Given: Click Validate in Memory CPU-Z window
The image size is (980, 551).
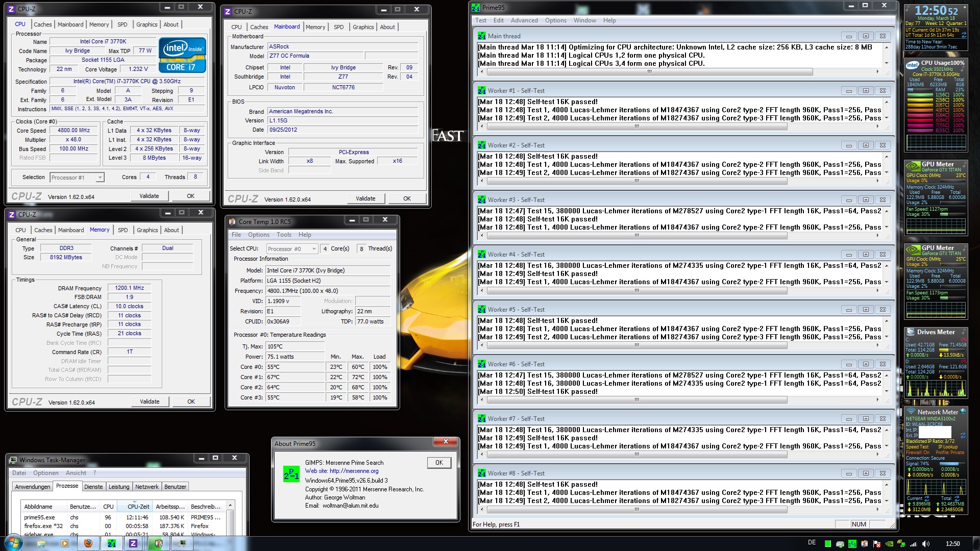Looking at the screenshot, I should pyautogui.click(x=150, y=402).
